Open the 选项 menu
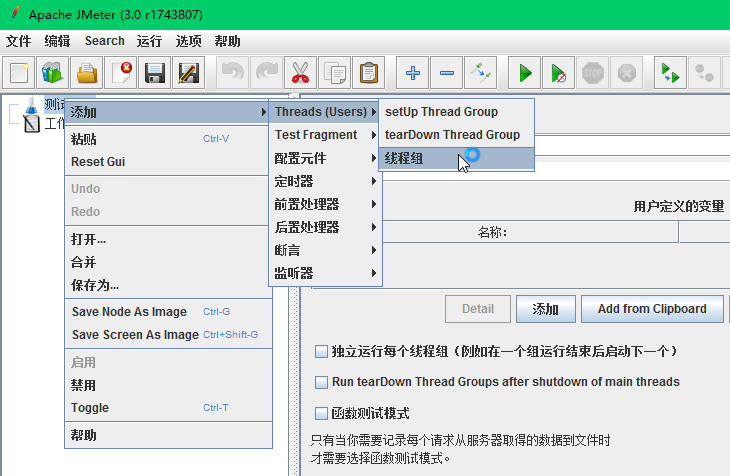 189,41
